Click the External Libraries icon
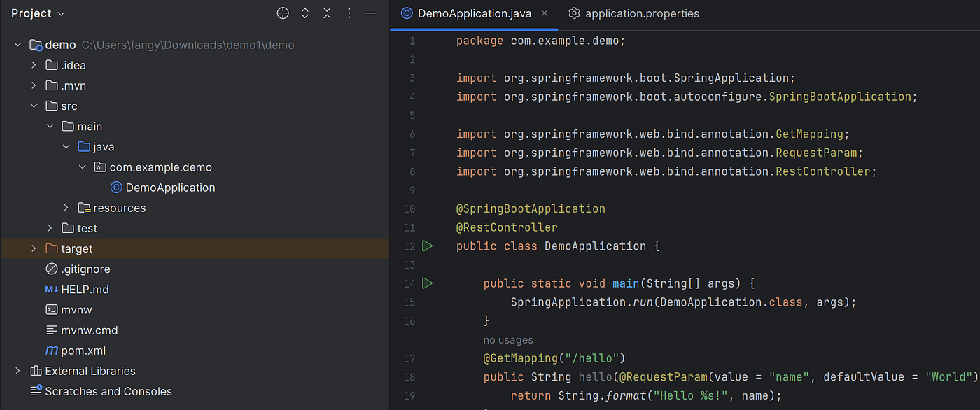The image size is (980, 410). point(36,371)
